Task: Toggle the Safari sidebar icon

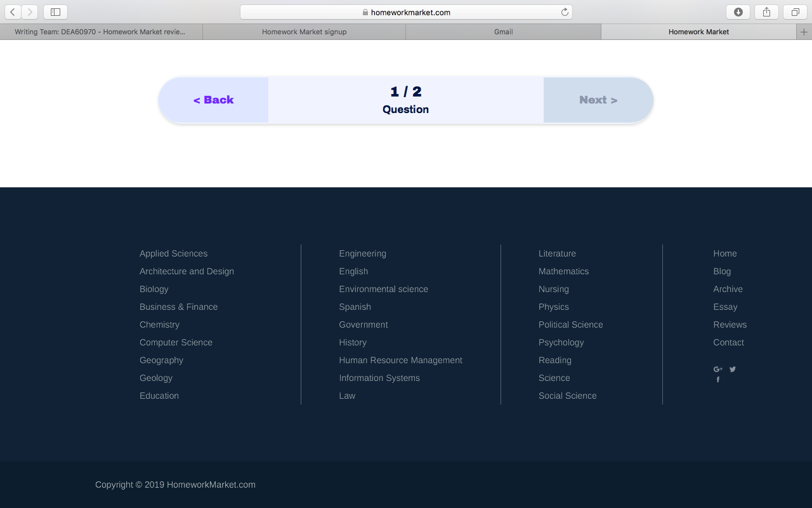Action: [55, 12]
